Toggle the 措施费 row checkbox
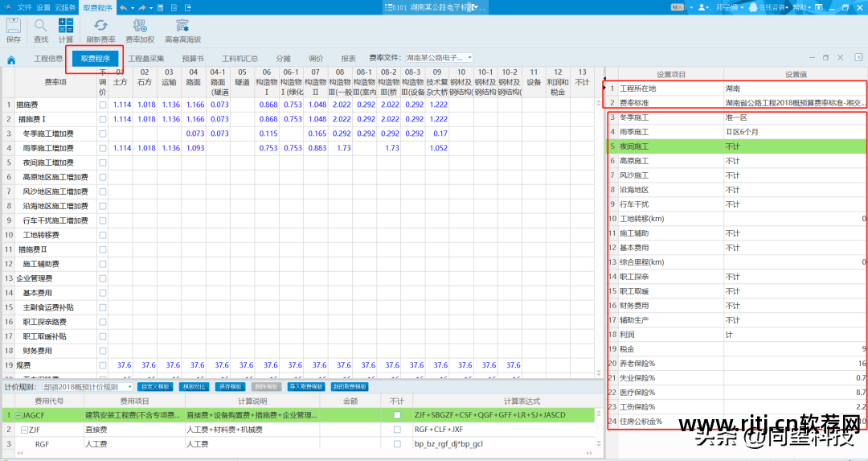 (102, 105)
